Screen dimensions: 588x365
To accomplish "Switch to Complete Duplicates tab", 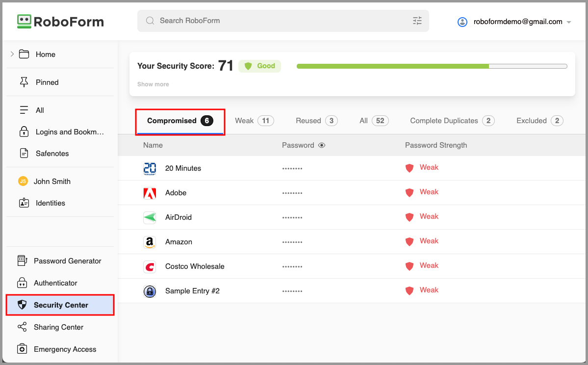I will tap(452, 121).
